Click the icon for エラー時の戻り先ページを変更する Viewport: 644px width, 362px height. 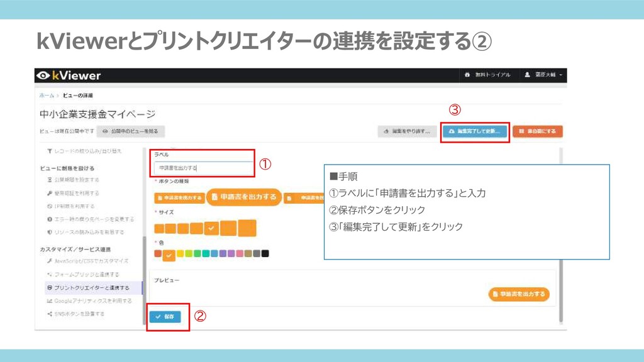coord(49,219)
